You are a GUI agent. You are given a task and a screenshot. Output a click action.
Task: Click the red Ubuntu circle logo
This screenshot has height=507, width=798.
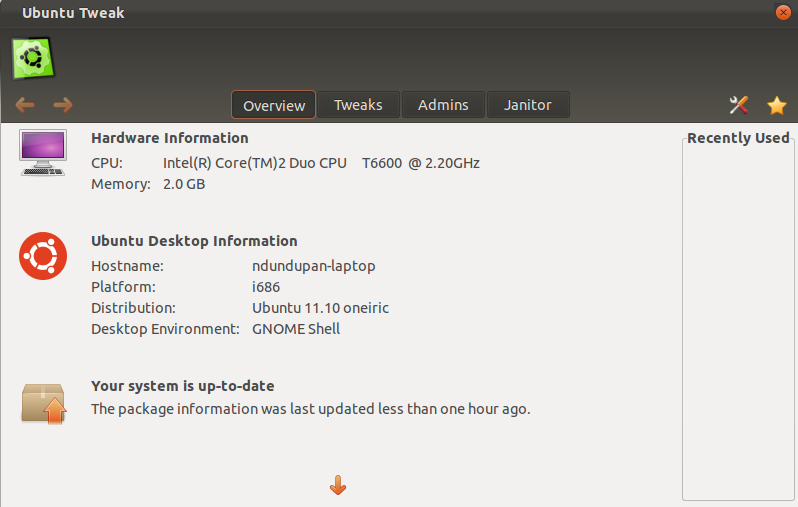(43, 256)
